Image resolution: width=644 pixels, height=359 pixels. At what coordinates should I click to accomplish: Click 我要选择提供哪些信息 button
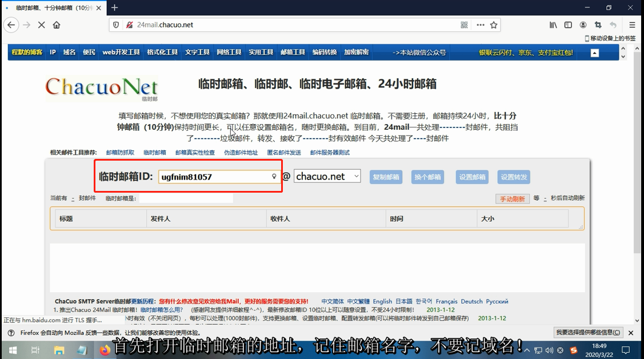(x=588, y=332)
